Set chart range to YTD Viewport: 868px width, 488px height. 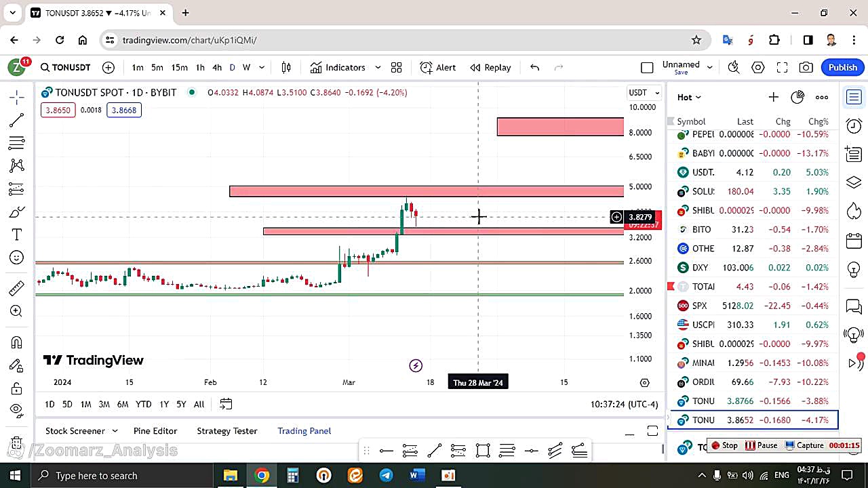[143, 404]
